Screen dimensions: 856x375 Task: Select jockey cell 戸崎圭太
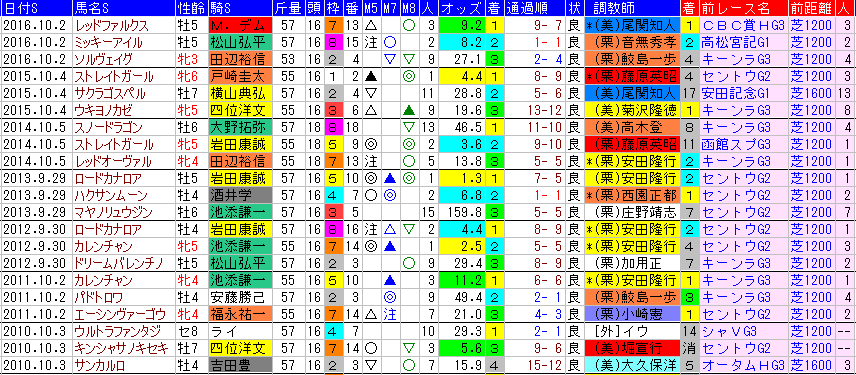click(240, 76)
